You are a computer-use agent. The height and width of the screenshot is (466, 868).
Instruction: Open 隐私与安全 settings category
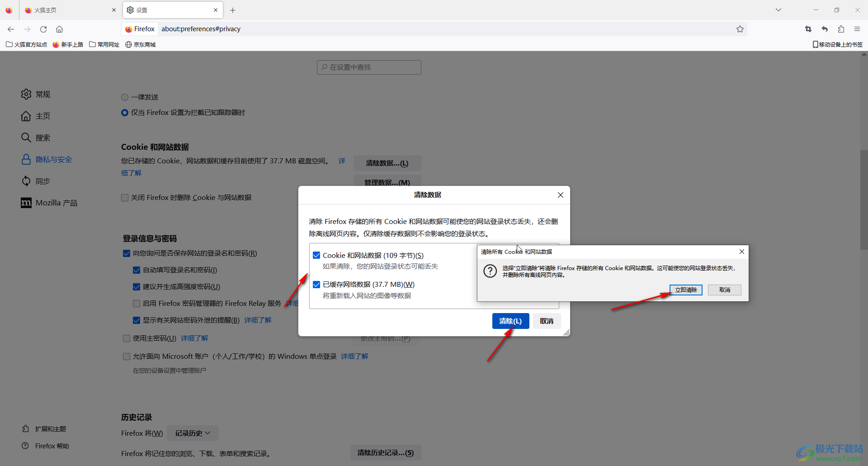pyautogui.click(x=53, y=159)
